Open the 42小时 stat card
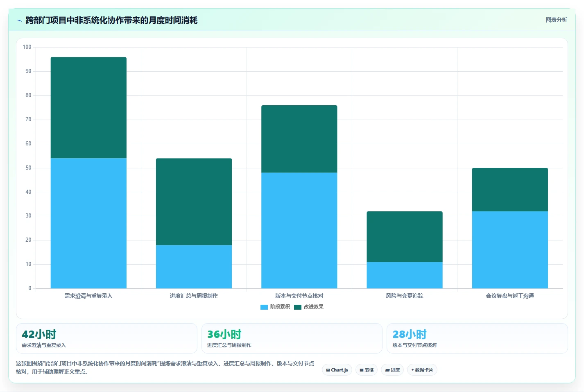Viewport: 584px width, 392px height. pos(106,338)
